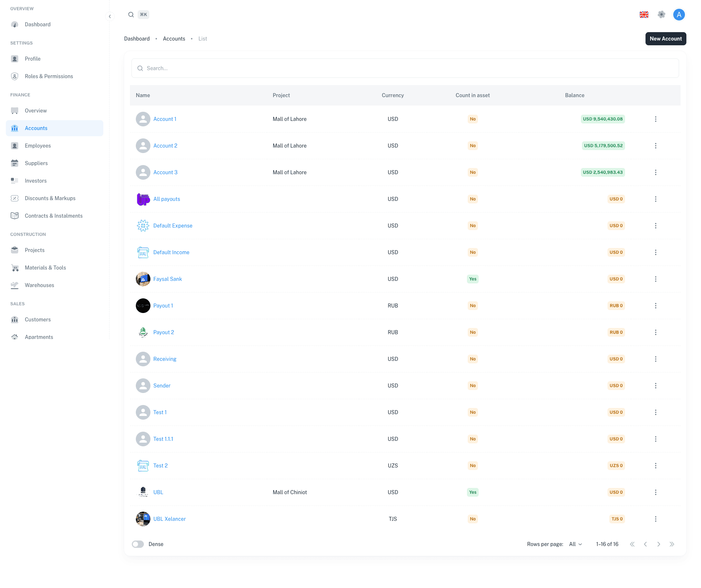
Task: Open the Rows per page dropdown
Action: coord(575,544)
